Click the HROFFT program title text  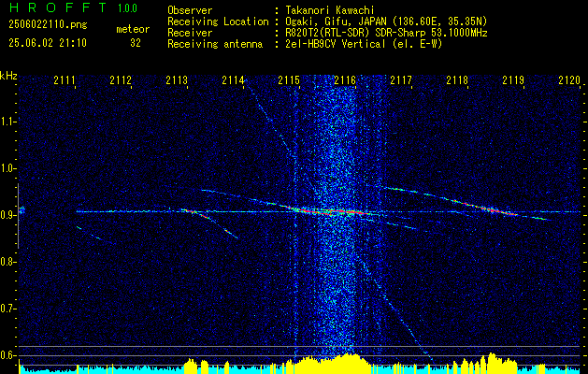tap(58, 7)
